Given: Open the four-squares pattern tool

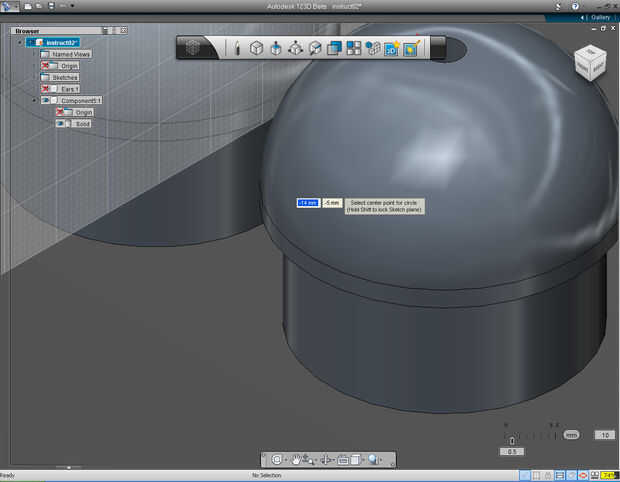Looking at the screenshot, I should tap(353, 48).
